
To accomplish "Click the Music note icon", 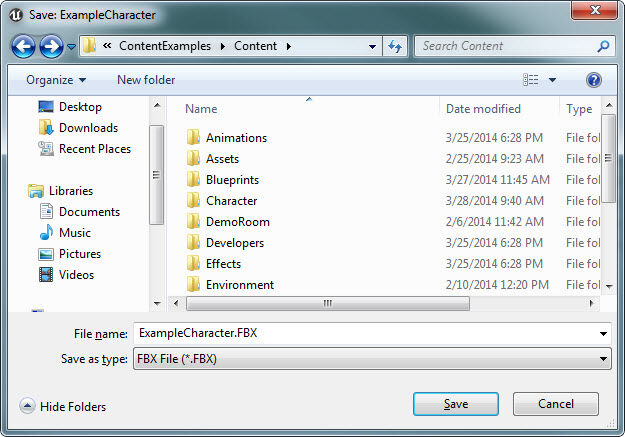I will [x=47, y=232].
